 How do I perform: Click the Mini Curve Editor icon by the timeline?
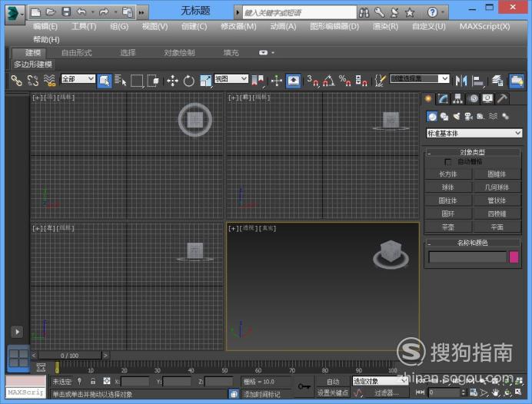point(41,367)
